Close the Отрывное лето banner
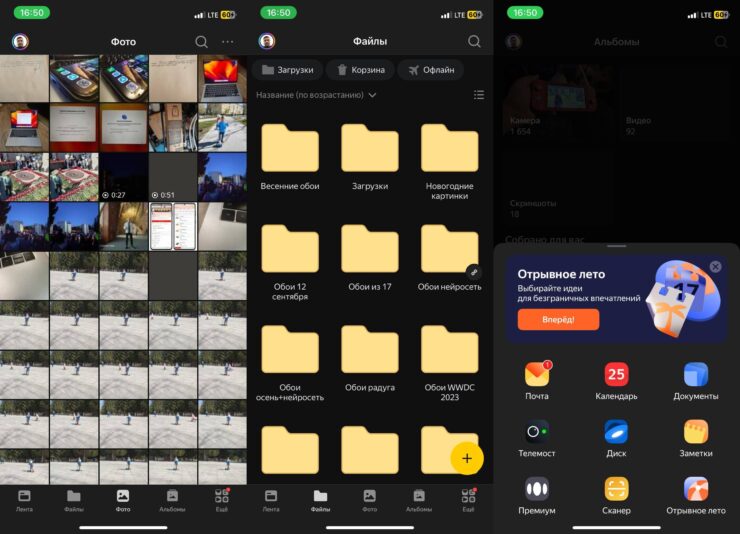The width and height of the screenshot is (740, 534). click(x=715, y=267)
